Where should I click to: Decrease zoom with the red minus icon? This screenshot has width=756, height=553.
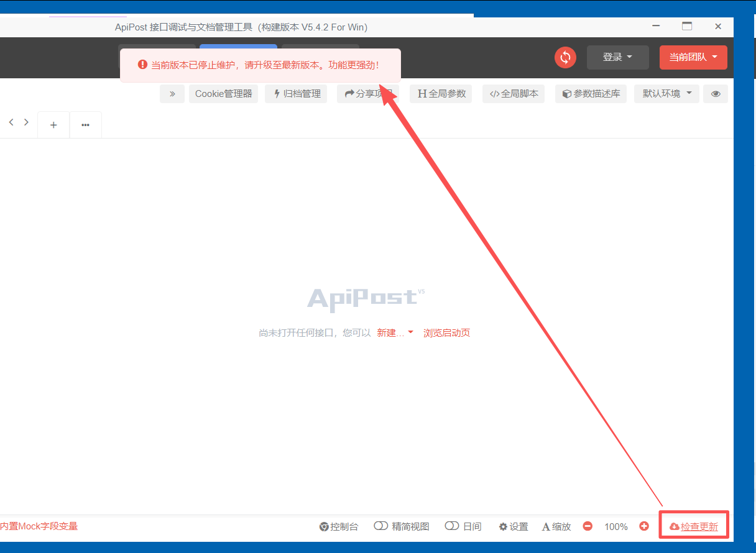(588, 526)
